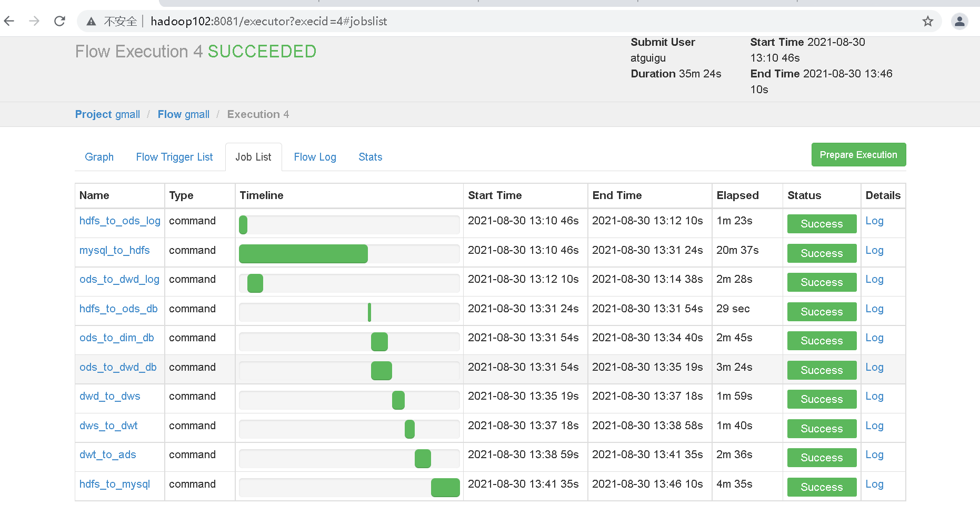Click Success status of dwt_to_ads
980x514 pixels.
tap(822, 458)
